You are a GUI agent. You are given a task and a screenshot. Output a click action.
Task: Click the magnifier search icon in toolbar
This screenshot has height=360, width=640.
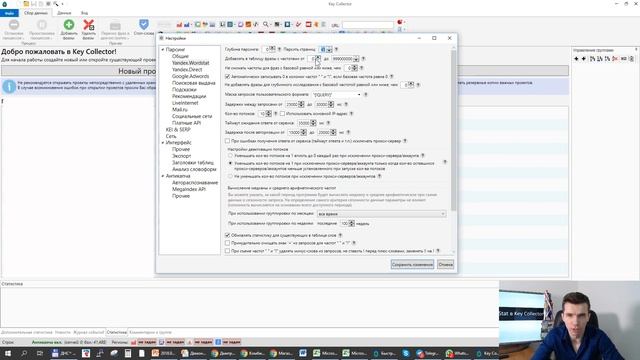[x=266, y=24]
